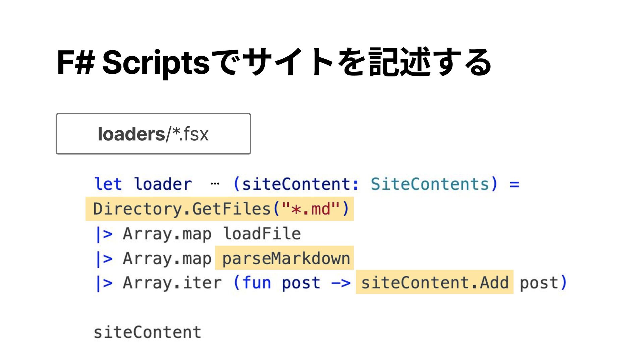Click the let keyword in code
Image resolution: width=644 pixels, height=362 pixels.
(x=108, y=184)
